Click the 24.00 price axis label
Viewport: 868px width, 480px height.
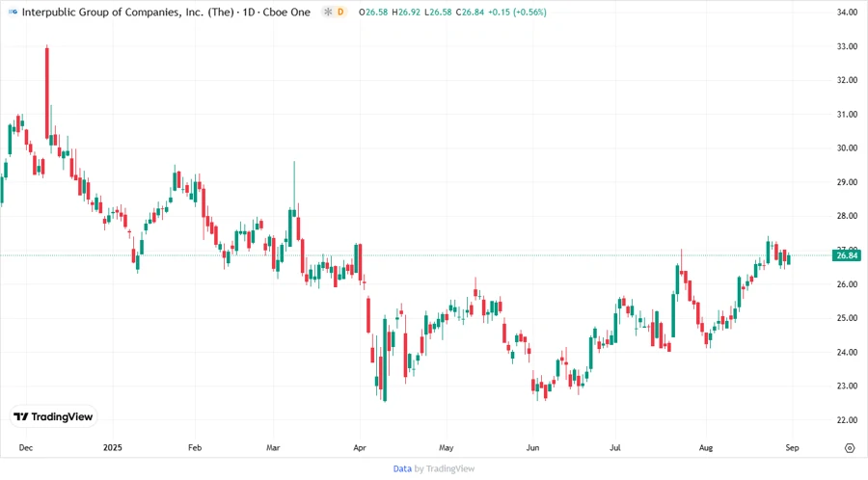(x=847, y=352)
